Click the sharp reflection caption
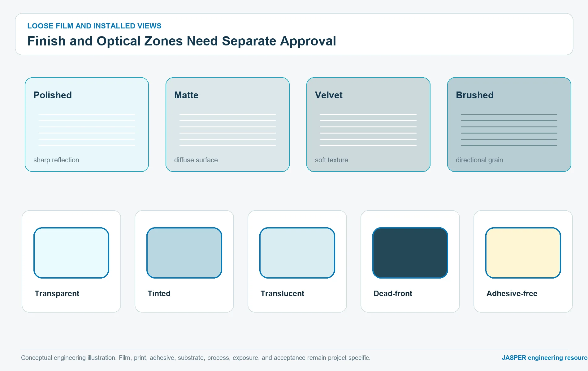The image size is (588, 371). pos(56,160)
